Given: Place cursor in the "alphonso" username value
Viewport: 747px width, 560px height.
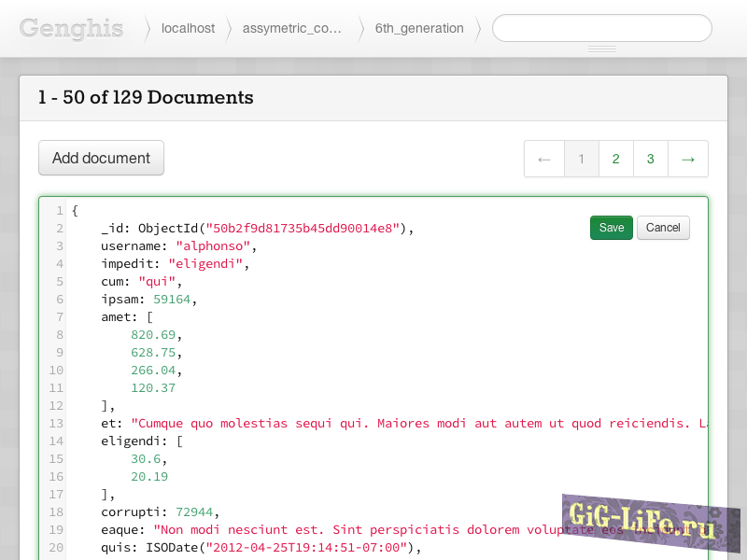Looking at the screenshot, I should coord(213,246).
